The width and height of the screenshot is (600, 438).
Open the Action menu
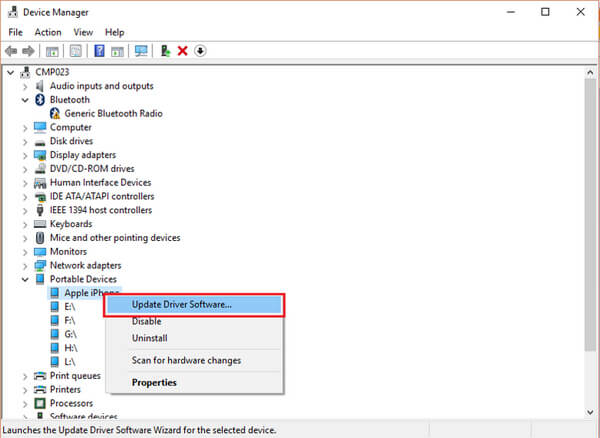[x=48, y=32]
